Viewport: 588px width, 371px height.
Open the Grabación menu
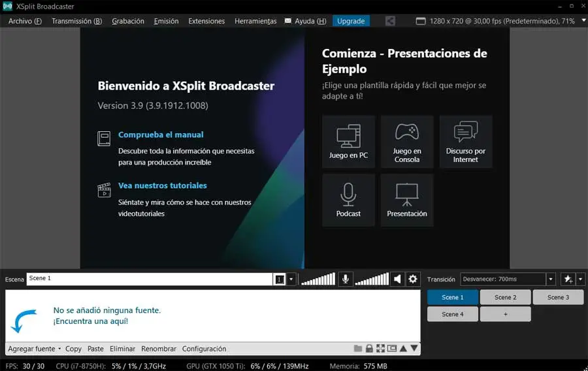(x=128, y=21)
